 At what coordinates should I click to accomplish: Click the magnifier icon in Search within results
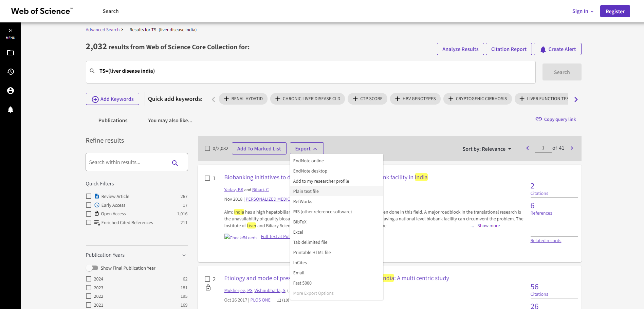pos(175,163)
